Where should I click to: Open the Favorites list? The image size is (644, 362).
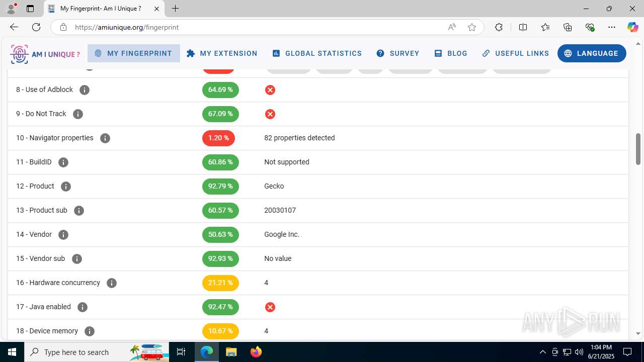coord(545,27)
